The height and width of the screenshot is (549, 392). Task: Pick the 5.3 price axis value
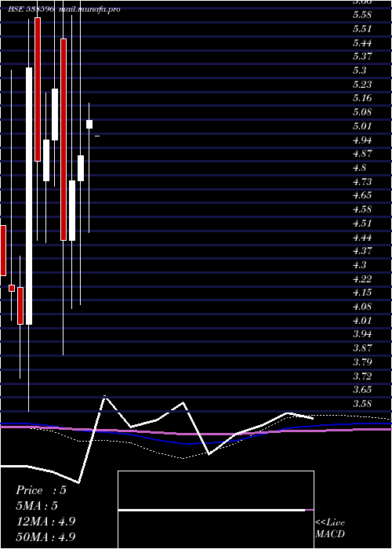[359, 71]
